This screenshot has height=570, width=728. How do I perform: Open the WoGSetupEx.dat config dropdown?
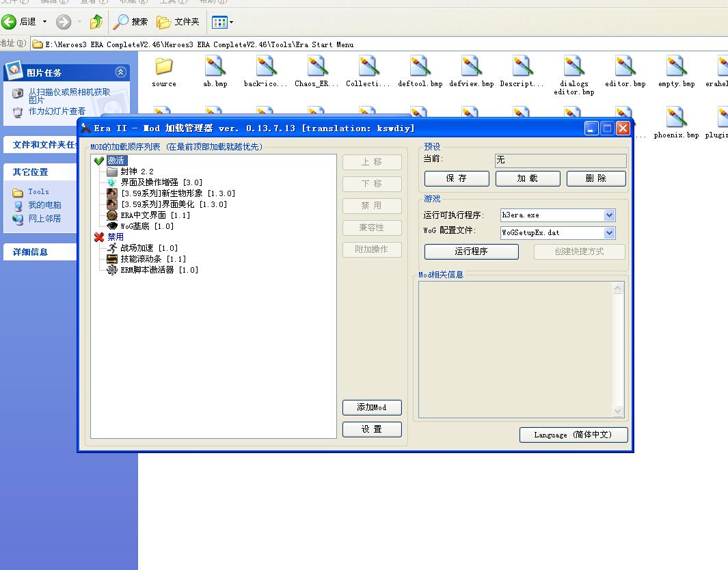(x=609, y=232)
